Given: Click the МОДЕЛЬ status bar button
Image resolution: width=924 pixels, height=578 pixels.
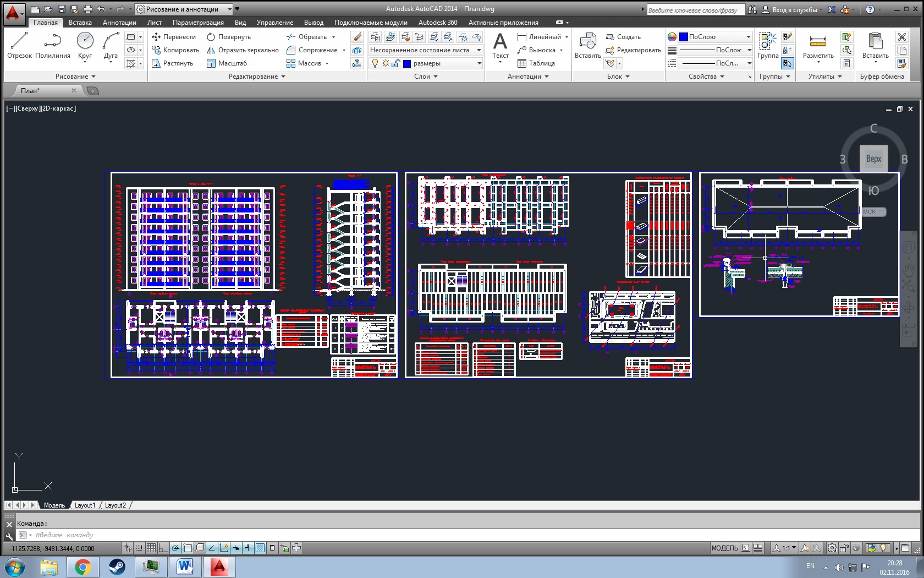Looking at the screenshot, I should click(x=724, y=548).
